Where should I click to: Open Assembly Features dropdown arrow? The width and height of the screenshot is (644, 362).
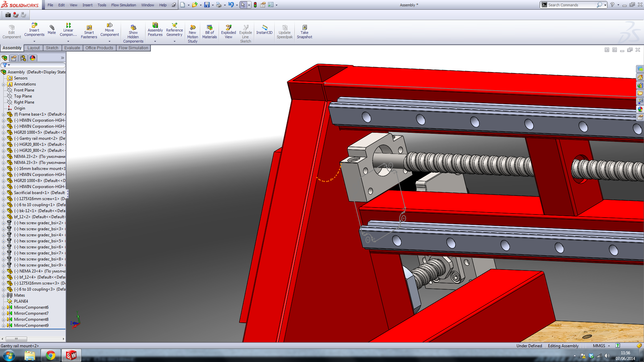155,42
